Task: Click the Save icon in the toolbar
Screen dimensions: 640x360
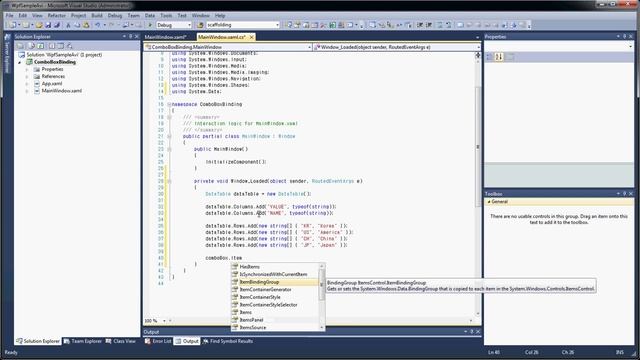Action: coord(48,25)
